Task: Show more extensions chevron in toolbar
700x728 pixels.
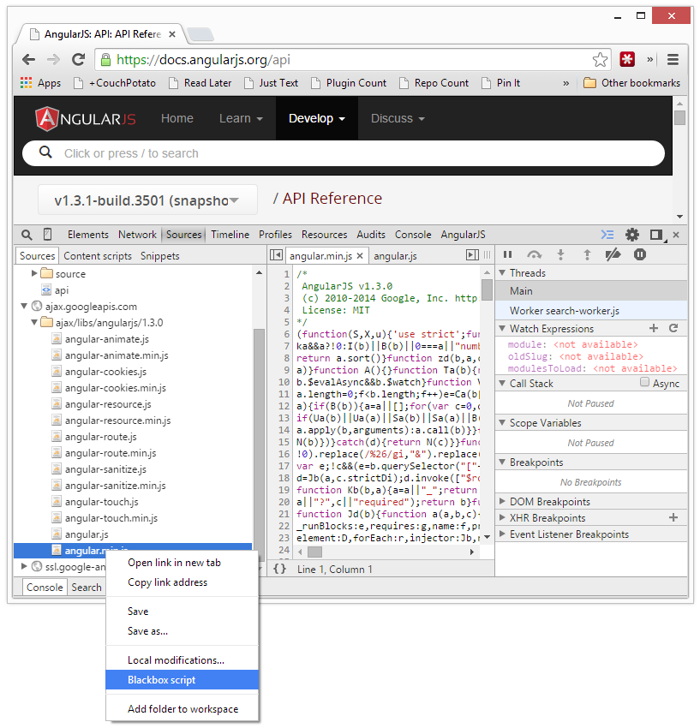Action: tap(649, 59)
